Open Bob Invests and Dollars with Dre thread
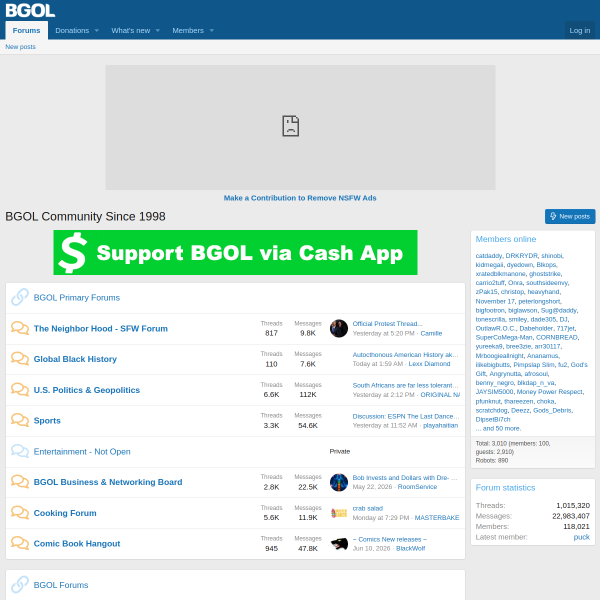 tap(405, 478)
